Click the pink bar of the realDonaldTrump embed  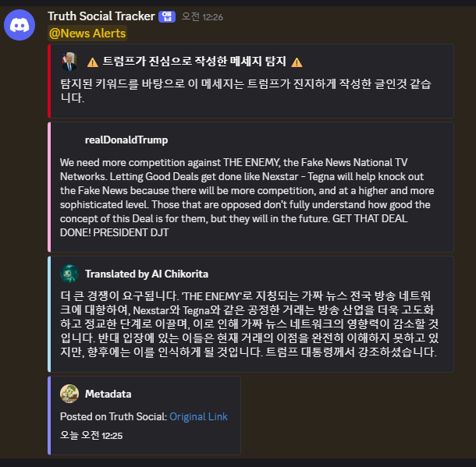pyautogui.click(x=49, y=186)
